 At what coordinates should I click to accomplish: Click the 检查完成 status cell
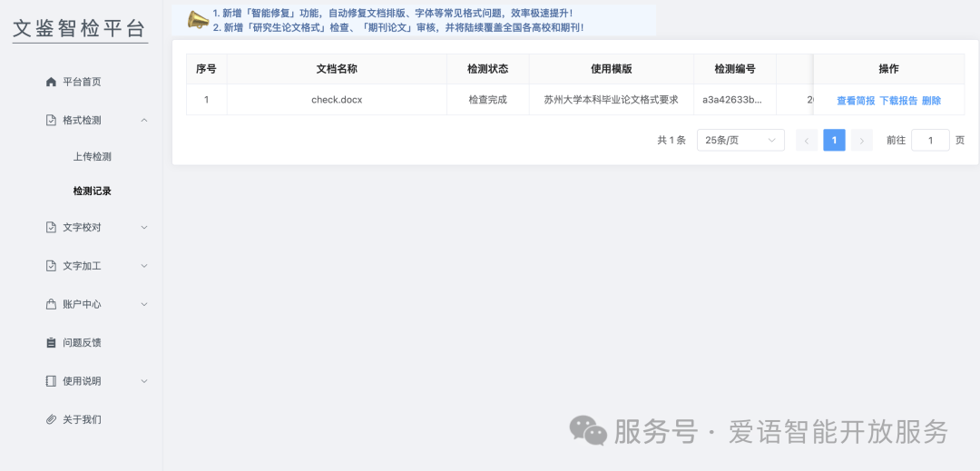pyautogui.click(x=487, y=100)
